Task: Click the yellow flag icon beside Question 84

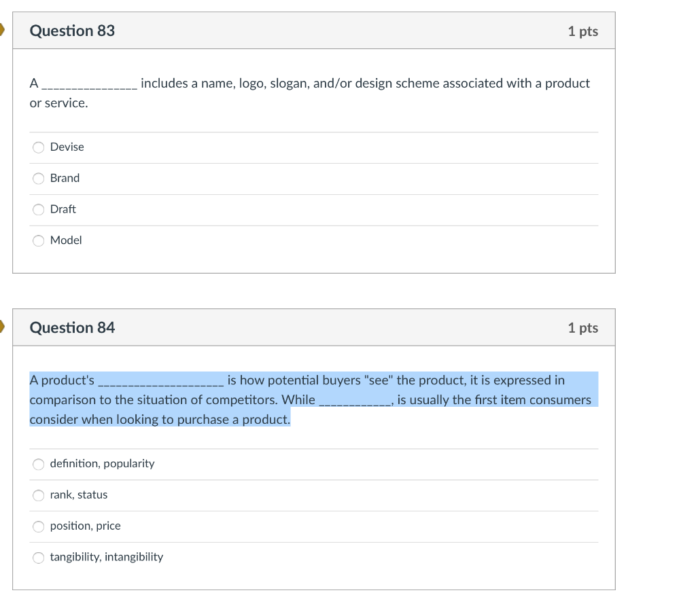Action: 2,327
